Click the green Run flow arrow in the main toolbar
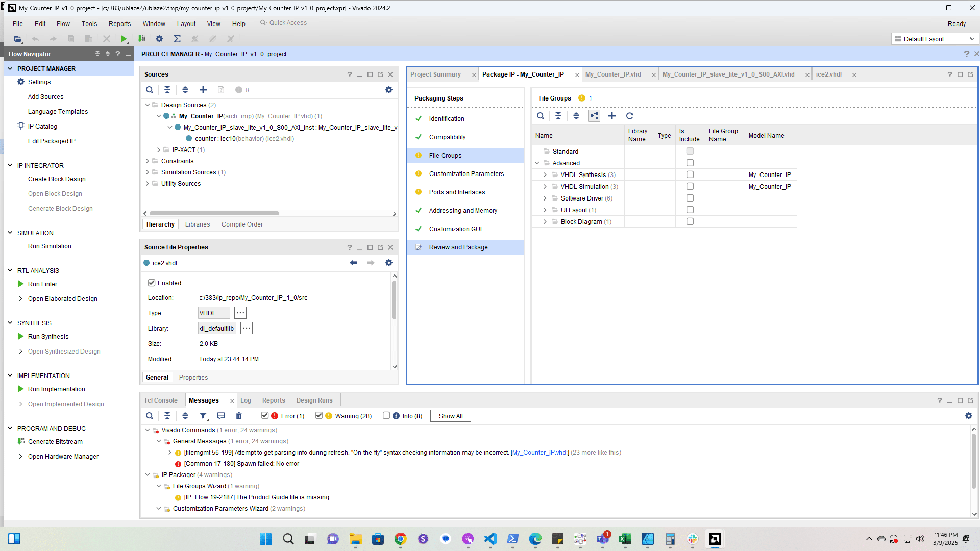The image size is (980, 551). (x=124, y=39)
